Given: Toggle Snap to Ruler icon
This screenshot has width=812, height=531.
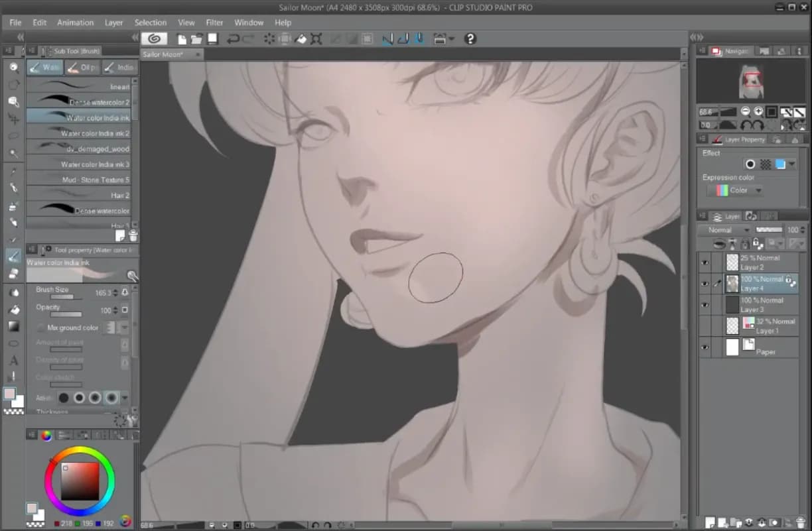Looking at the screenshot, I should pyautogui.click(x=388, y=39).
